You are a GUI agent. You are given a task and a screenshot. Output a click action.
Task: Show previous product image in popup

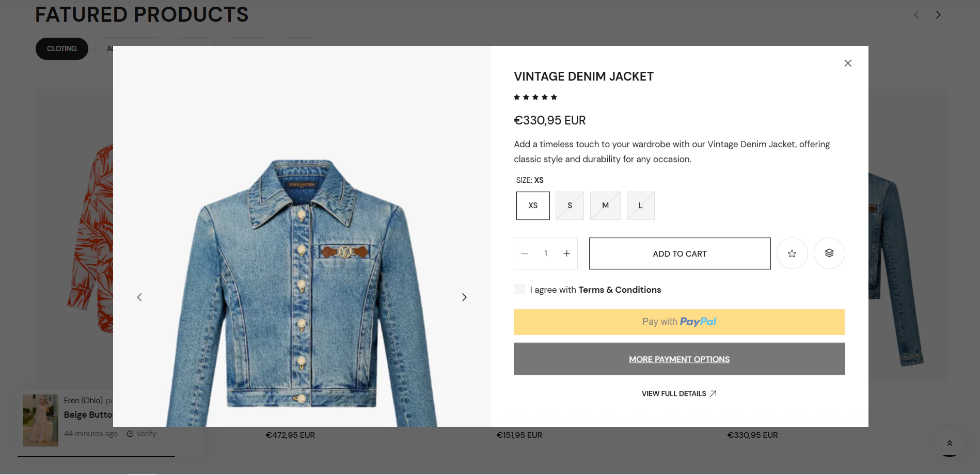(x=139, y=297)
